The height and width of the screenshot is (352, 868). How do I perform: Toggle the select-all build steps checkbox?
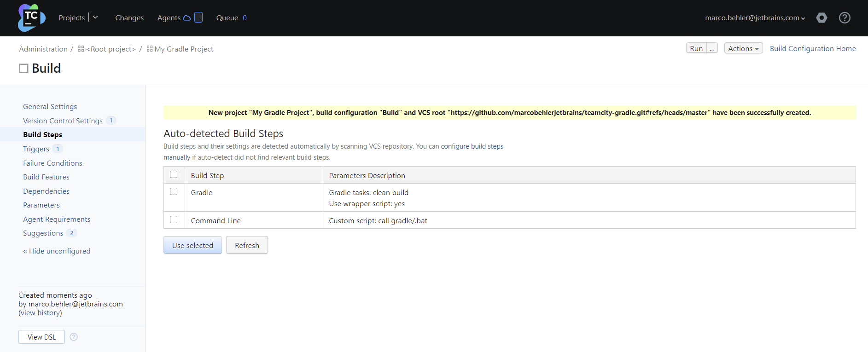click(x=174, y=174)
